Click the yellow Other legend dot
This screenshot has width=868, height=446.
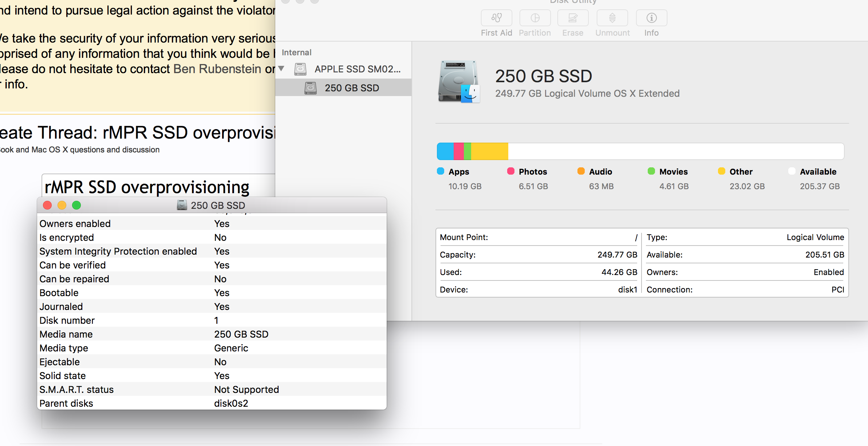(x=722, y=171)
